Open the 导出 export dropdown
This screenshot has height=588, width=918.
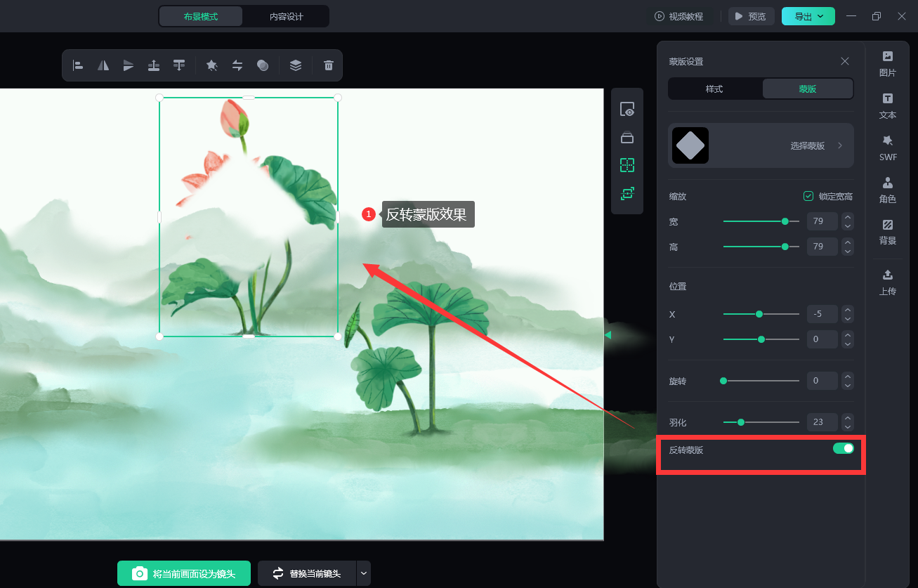(808, 16)
